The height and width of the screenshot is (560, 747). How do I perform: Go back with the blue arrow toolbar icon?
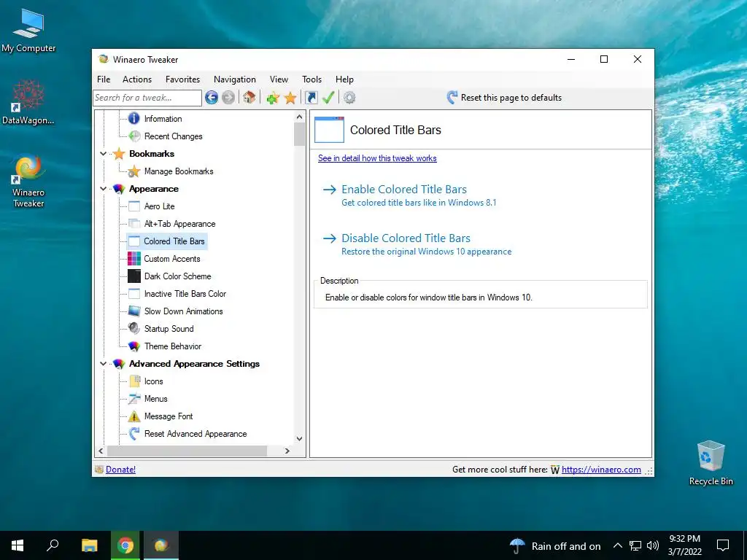click(212, 98)
